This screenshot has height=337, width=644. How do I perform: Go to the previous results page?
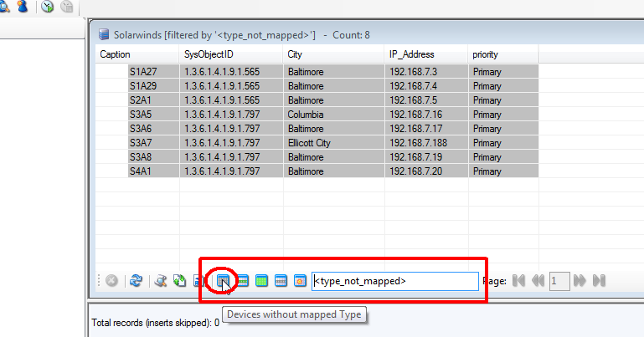(538, 281)
